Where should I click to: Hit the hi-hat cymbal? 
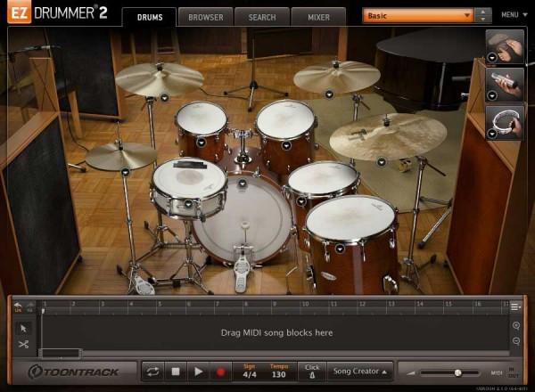coord(121,155)
